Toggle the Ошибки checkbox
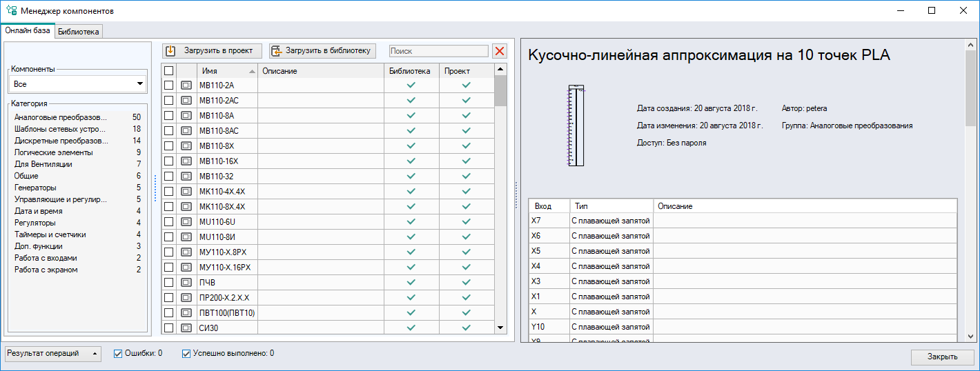The width and height of the screenshot is (980, 371). click(117, 354)
